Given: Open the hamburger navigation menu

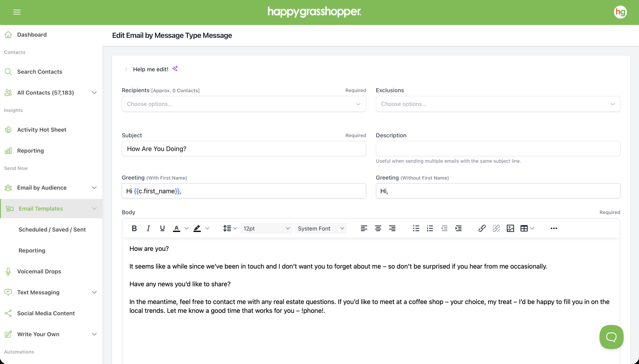Looking at the screenshot, I should pos(17,12).
